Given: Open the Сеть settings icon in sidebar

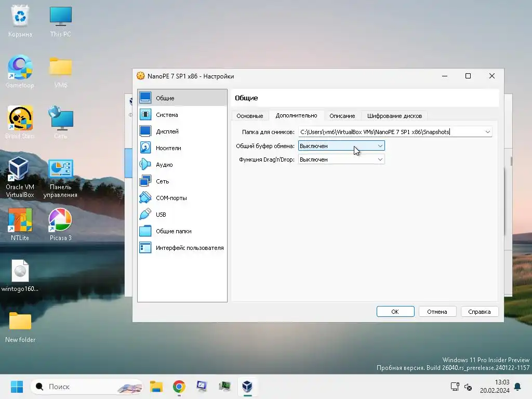Looking at the screenshot, I should (145, 181).
